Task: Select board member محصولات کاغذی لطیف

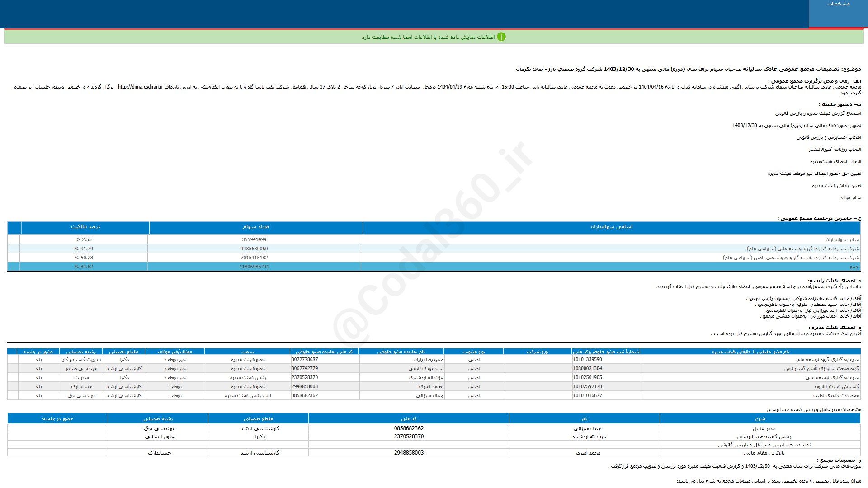Action: [x=836, y=396]
